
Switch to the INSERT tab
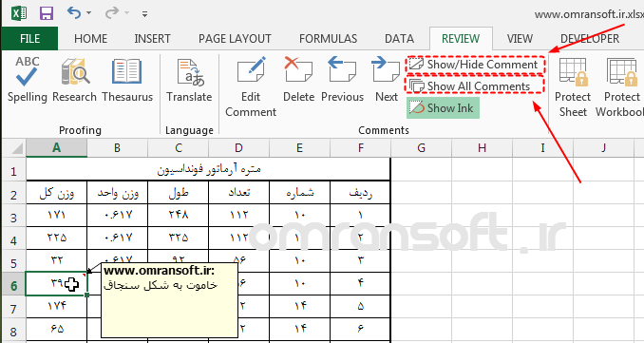coord(152,39)
